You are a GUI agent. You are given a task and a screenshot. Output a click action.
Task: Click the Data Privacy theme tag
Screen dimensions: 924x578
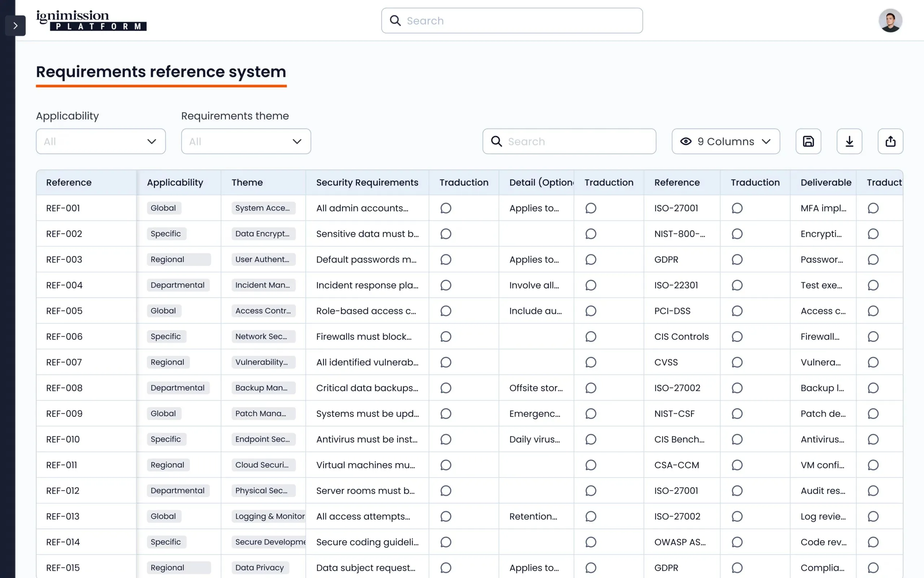pyautogui.click(x=260, y=568)
